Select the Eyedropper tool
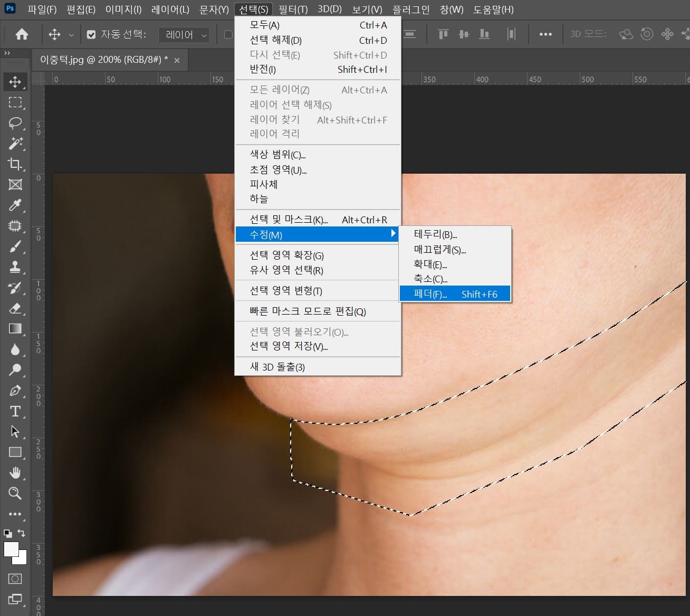Screen dimensions: 690x616 pos(15,205)
